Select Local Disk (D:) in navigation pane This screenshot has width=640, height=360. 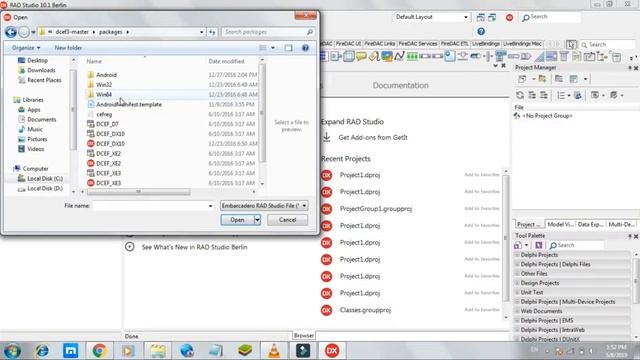click(45, 189)
